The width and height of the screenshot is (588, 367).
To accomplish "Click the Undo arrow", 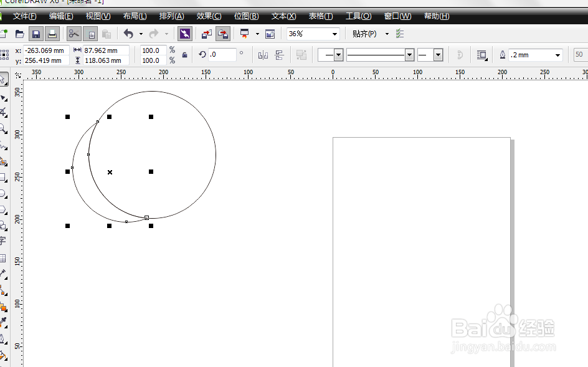I will [128, 34].
